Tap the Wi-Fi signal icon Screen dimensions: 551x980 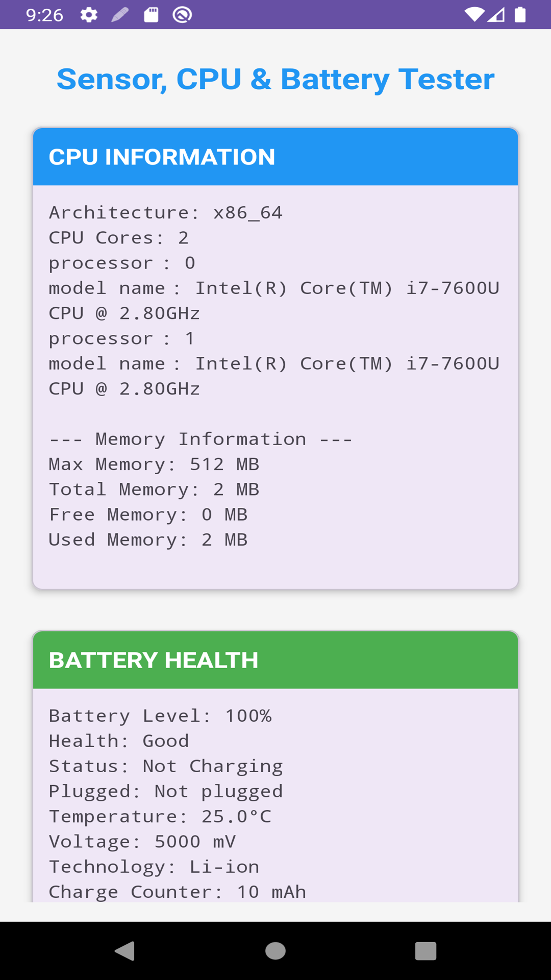[474, 15]
